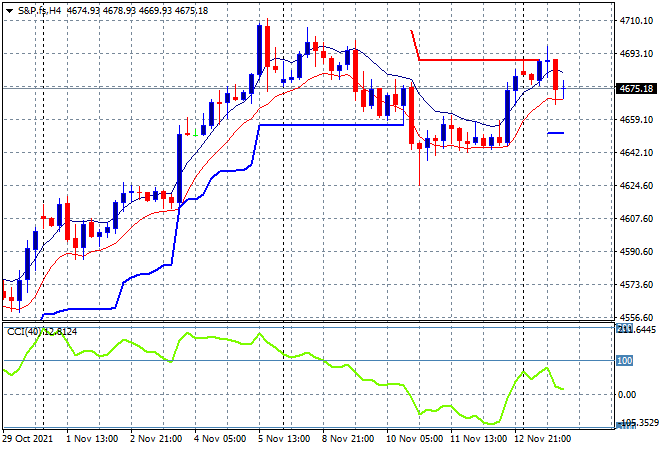Click the triangle arrow beside the S&P.fs symbol title
The height and width of the screenshot is (450, 660).
click(x=9, y=11)
